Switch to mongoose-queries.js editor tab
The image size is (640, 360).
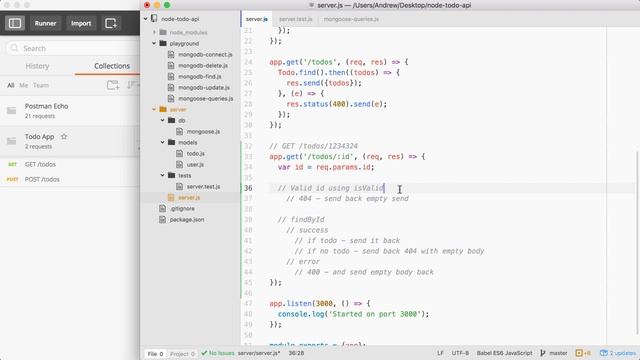point(351,19)
